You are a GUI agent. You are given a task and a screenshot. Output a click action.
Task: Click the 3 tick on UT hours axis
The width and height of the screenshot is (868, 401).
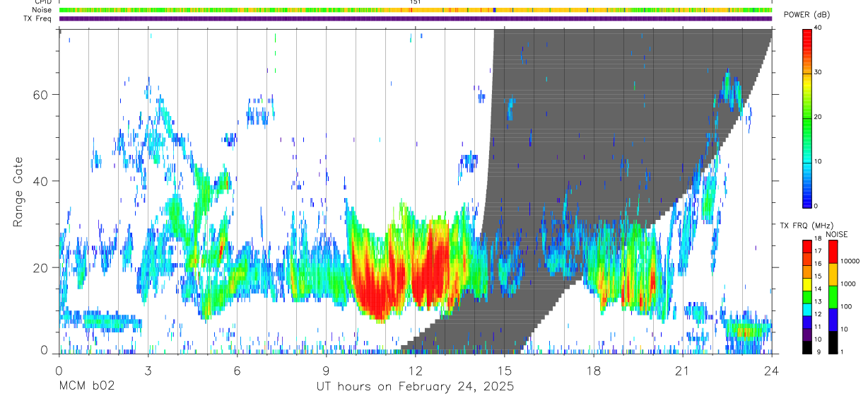[x=148, y=371]
